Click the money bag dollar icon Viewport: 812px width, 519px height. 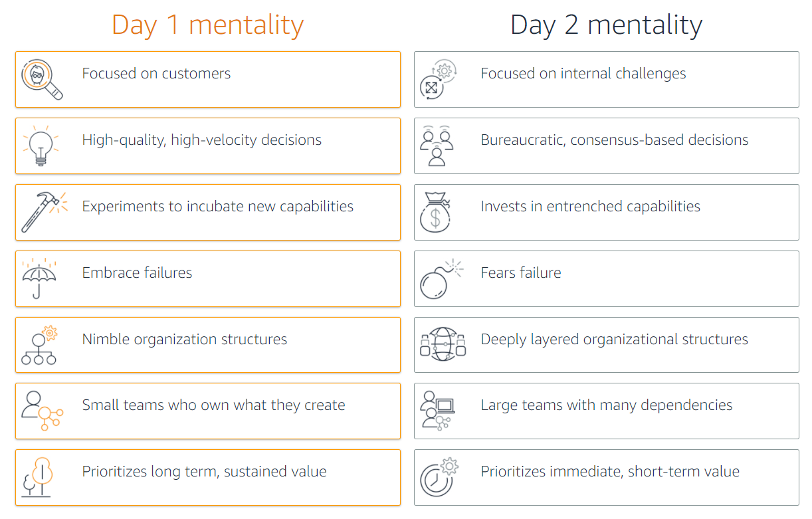(435, 212)
